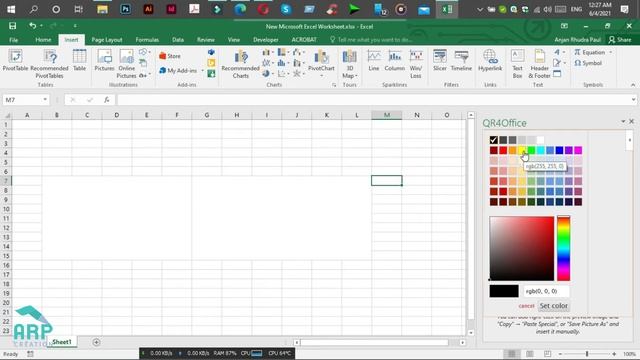Screen dimensions: 640x360
Task: Insert a Hyperlink
Action: tap(490, 60)
